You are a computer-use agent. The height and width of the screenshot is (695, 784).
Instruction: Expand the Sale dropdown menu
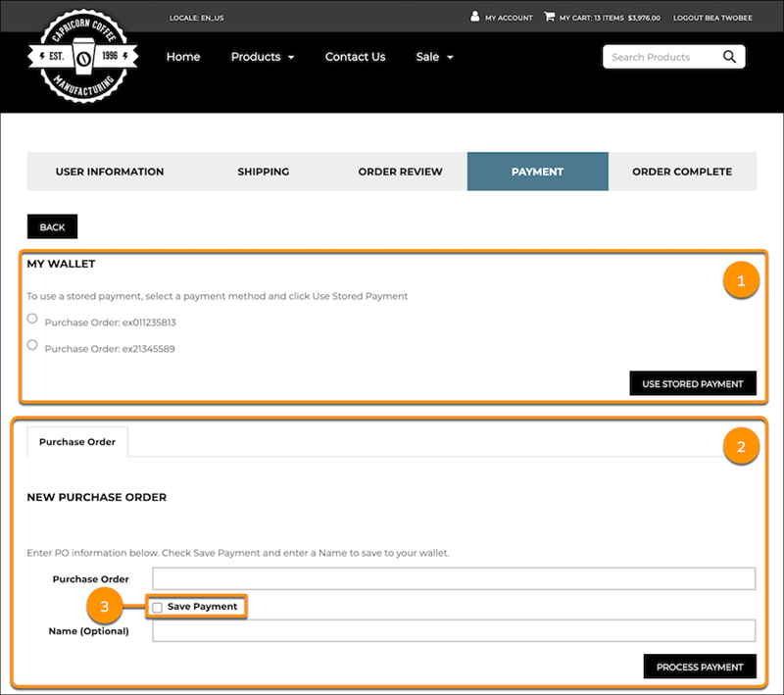click(x=434, y=57)
